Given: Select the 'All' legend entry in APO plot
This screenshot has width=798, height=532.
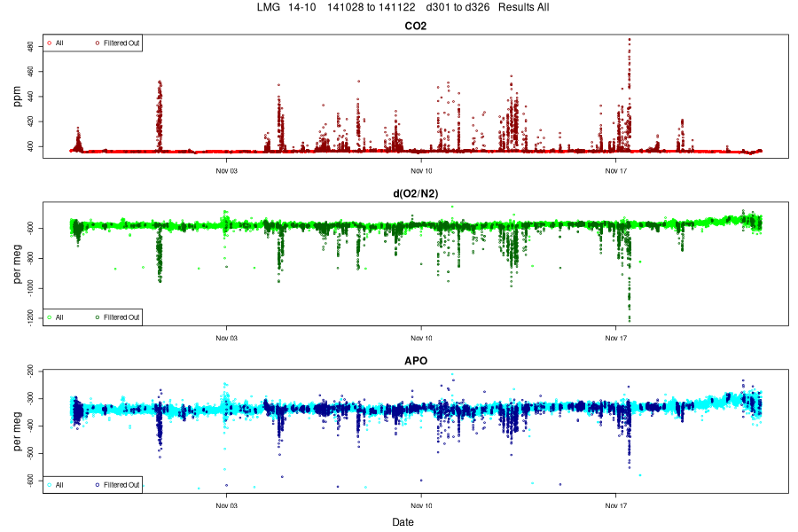Looking at the screenshot, I should (55, 485).
